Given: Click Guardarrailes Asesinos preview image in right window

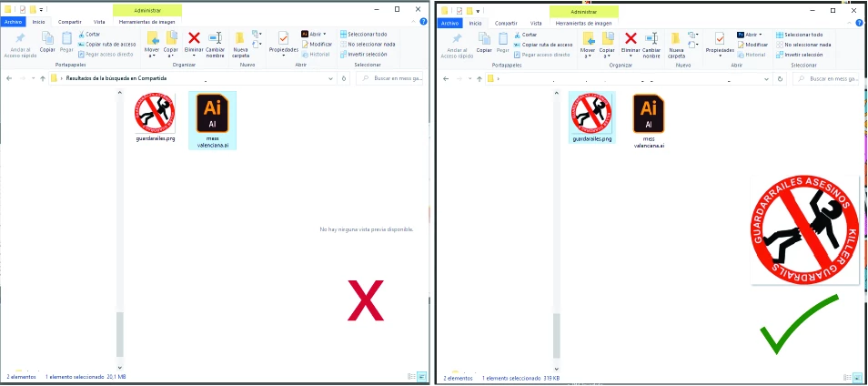Looking at the screenshot, I should (x=805, y=229).
